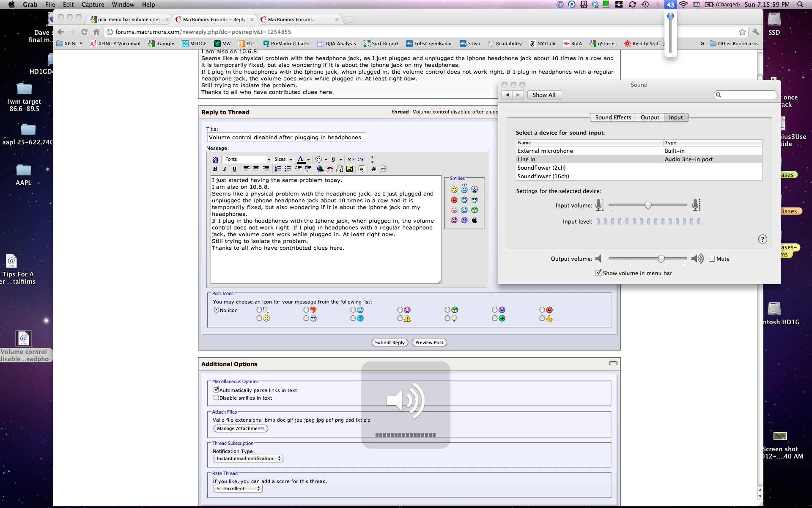Open the Wi-Fi status menu
Viewport: 812px width, 508px height.
pos(683,4)
